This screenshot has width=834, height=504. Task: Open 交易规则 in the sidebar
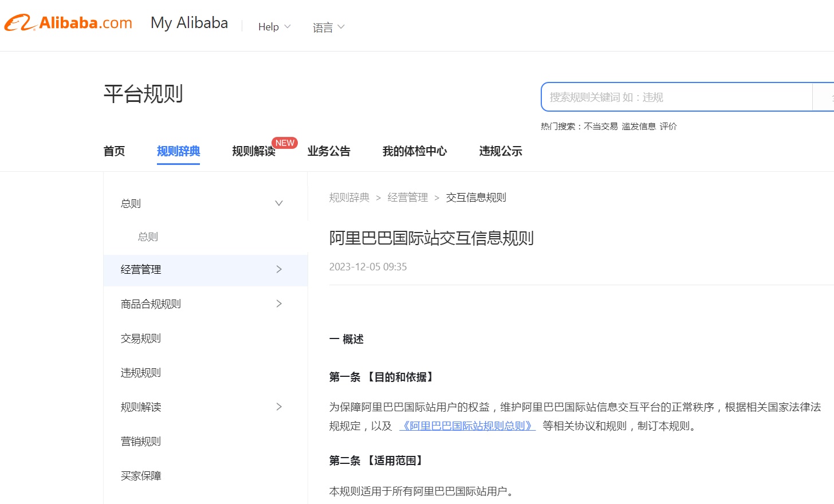point(141,338)
